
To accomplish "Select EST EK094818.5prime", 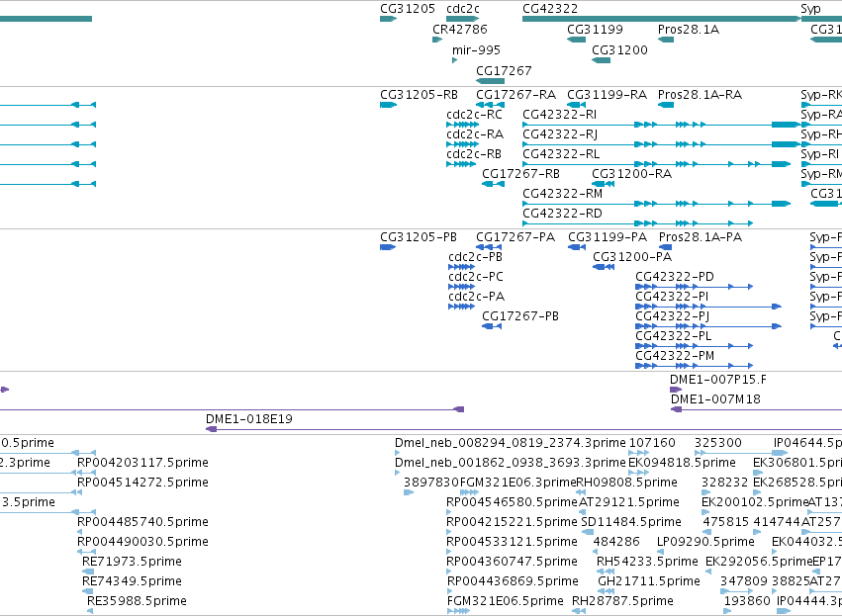I will [x=682, y=463].
